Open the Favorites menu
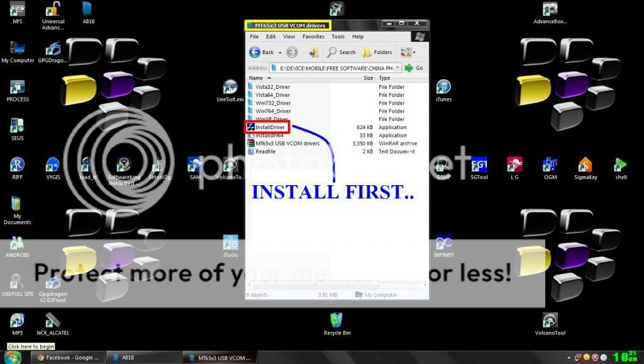 coord(313,37)
